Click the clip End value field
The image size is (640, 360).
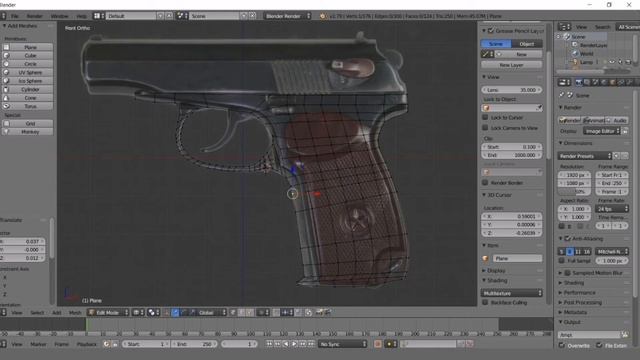coord(511,155)
